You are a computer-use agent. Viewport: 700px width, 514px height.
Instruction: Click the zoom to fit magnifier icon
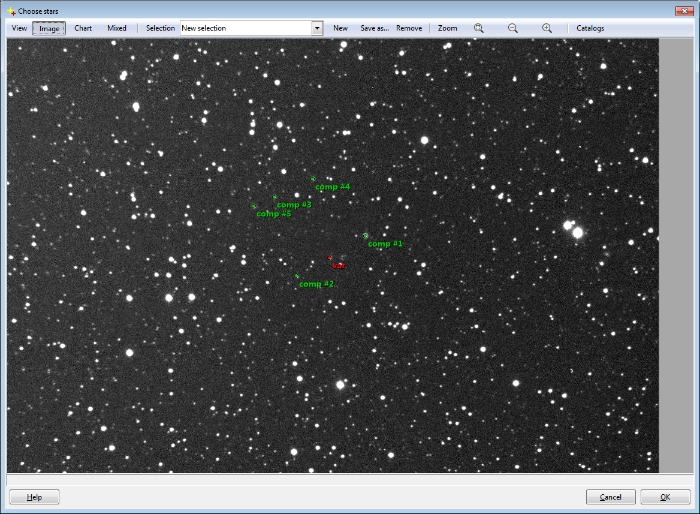coord(479,28)
